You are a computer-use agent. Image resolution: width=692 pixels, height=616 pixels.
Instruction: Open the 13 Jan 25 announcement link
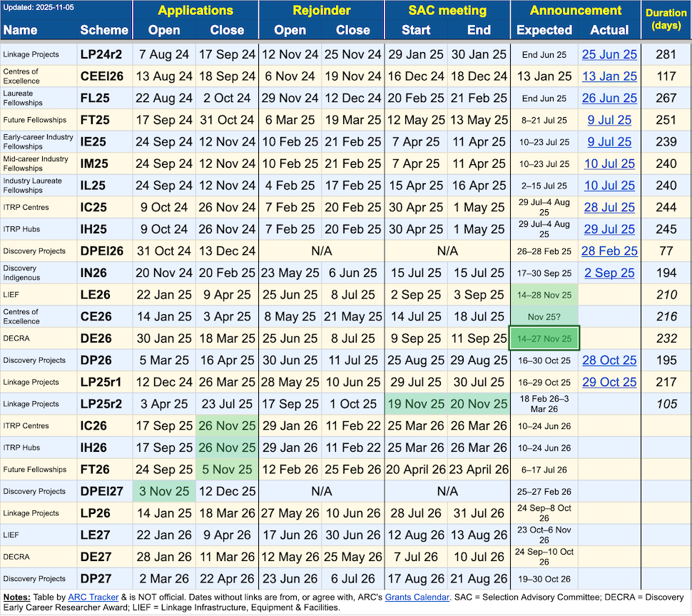tap(609, 76)
